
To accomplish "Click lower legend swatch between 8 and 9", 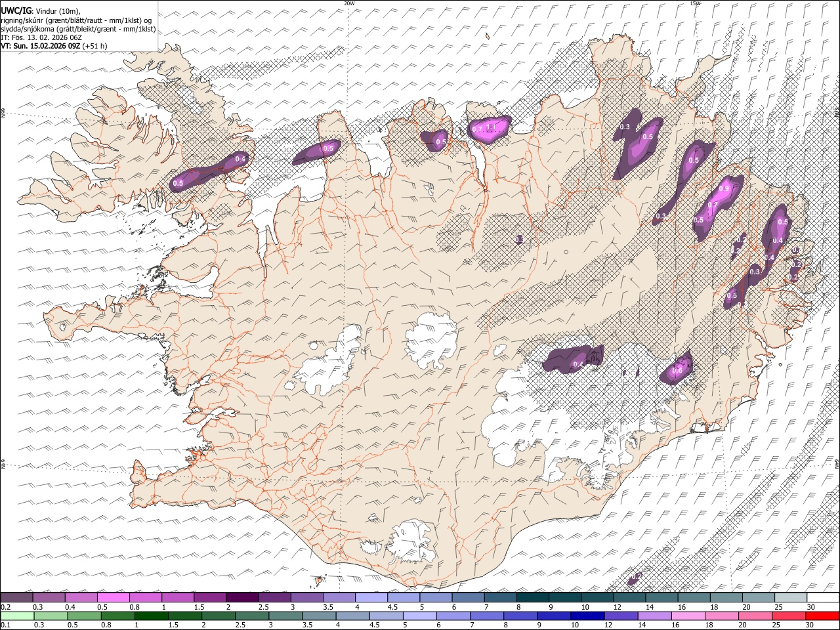I will pyautogui.click(x=520, y=616).
